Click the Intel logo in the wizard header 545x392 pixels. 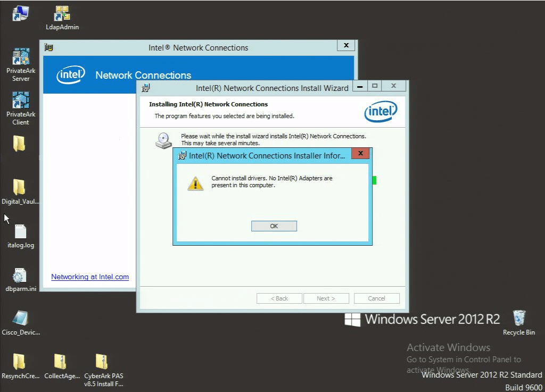(x=381, y=111)
